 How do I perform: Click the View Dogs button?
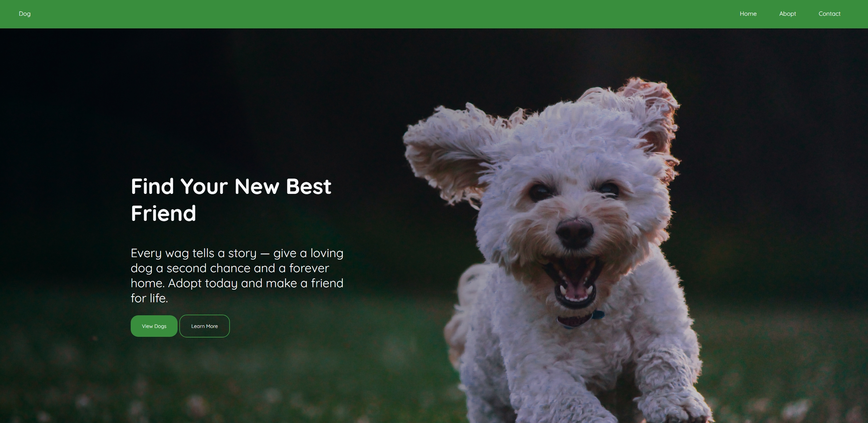coord(154,326)
